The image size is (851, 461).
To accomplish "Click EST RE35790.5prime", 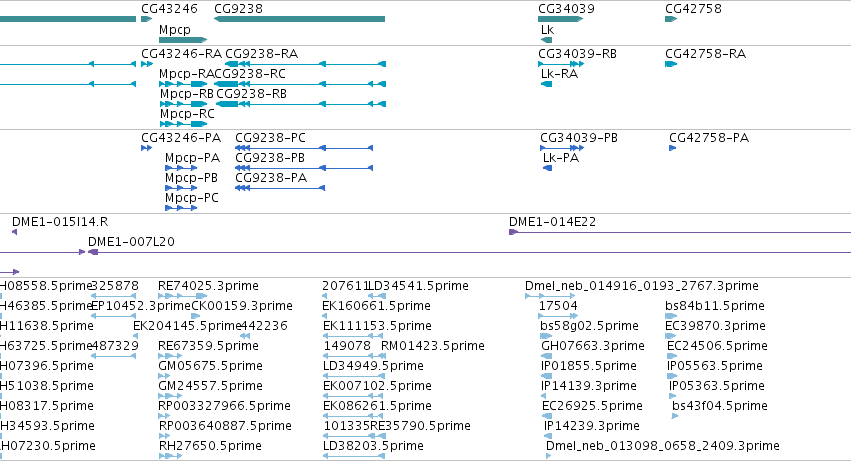I will [420, 427].
